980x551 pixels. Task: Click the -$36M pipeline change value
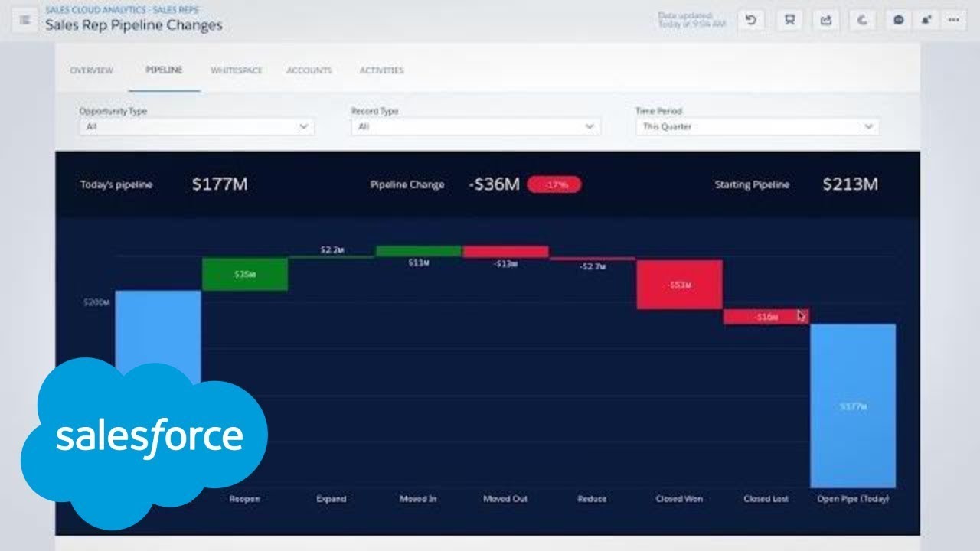494,184
